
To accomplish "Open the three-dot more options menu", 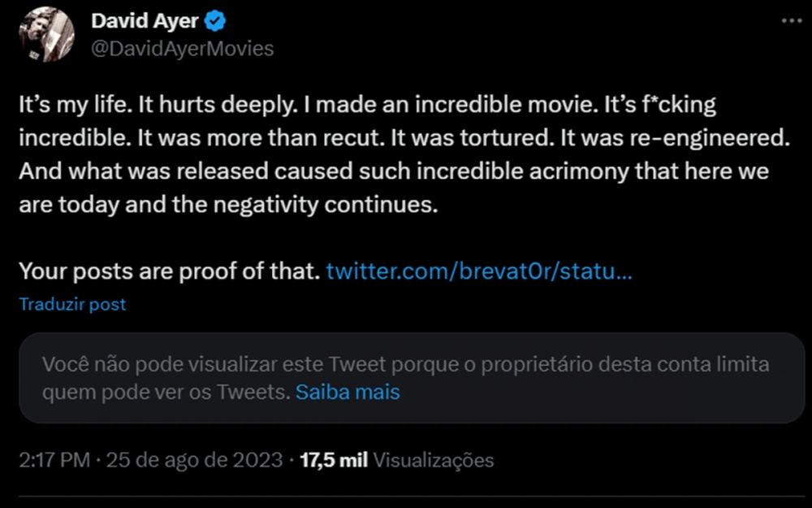I will pyautogui.click(x=790, y=21).
